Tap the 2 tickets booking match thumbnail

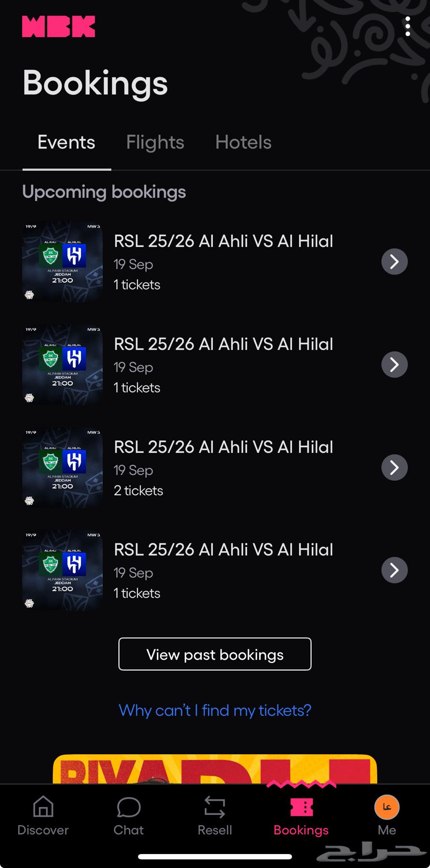[62, 467]
